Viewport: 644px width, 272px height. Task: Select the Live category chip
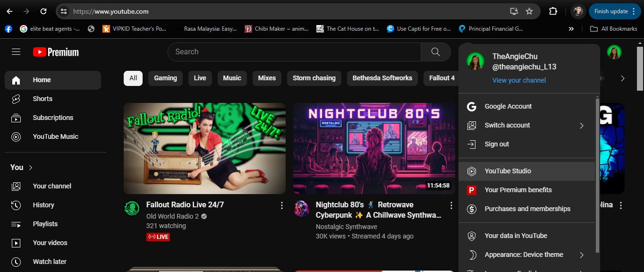(x=200, y=78)
